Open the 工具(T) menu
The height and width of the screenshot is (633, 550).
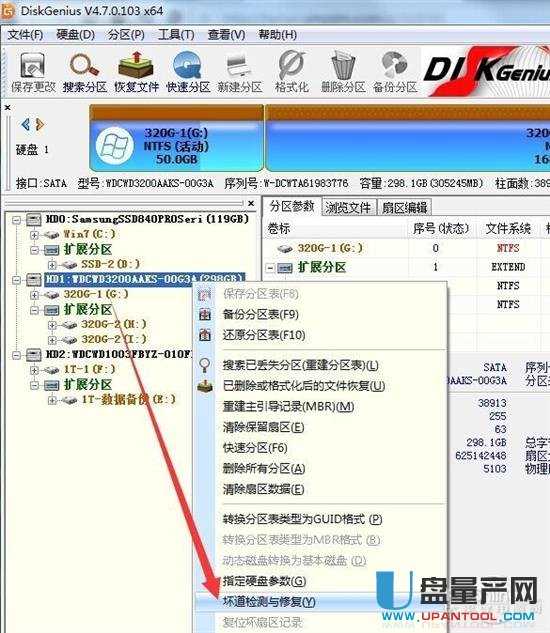(x=176, y=35)
